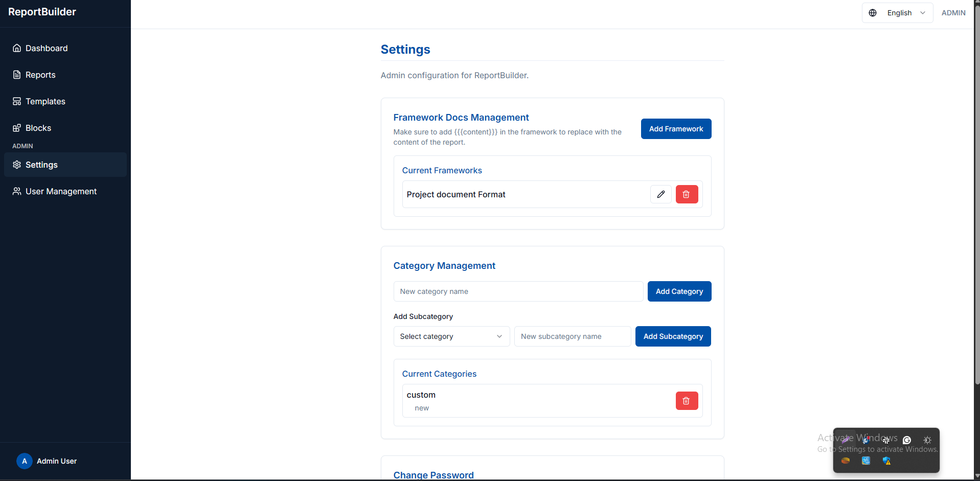Click the New subcategory name field
This screenshot has height=481, width=980.
pyautogui.click(x=572, y=336)
